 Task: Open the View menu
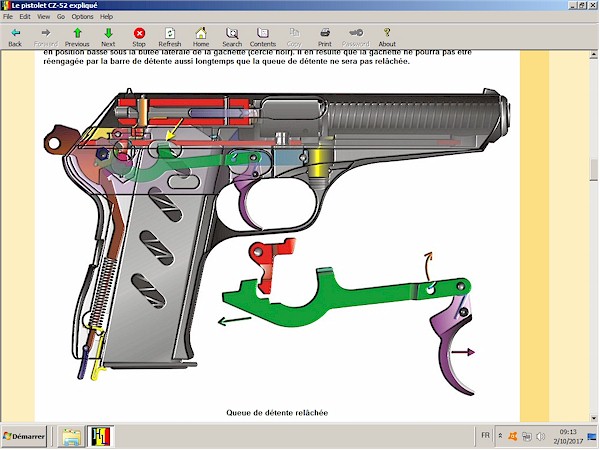tap(43, 16)
